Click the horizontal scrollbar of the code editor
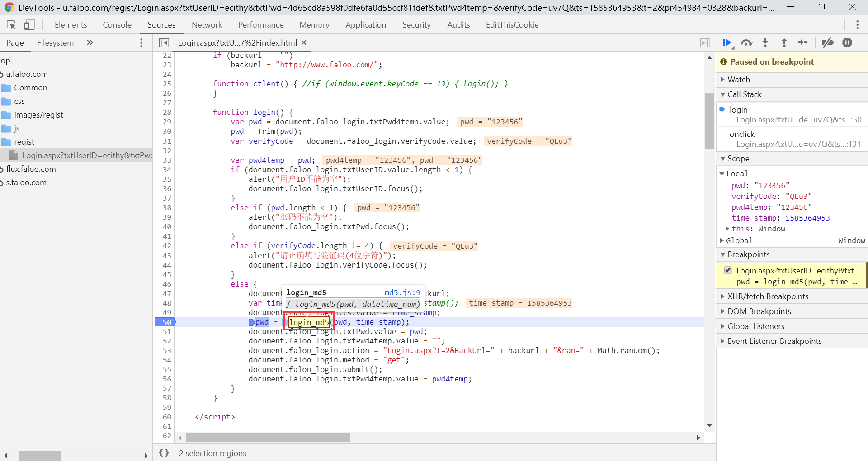This screenshot has height=461, width=868. 268,437
